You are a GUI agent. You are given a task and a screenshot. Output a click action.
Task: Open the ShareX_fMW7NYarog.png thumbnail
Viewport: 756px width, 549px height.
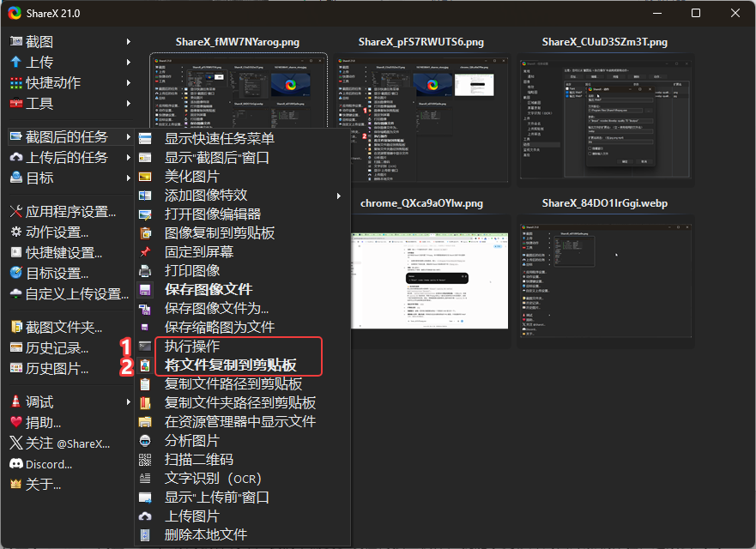point(239,91)
